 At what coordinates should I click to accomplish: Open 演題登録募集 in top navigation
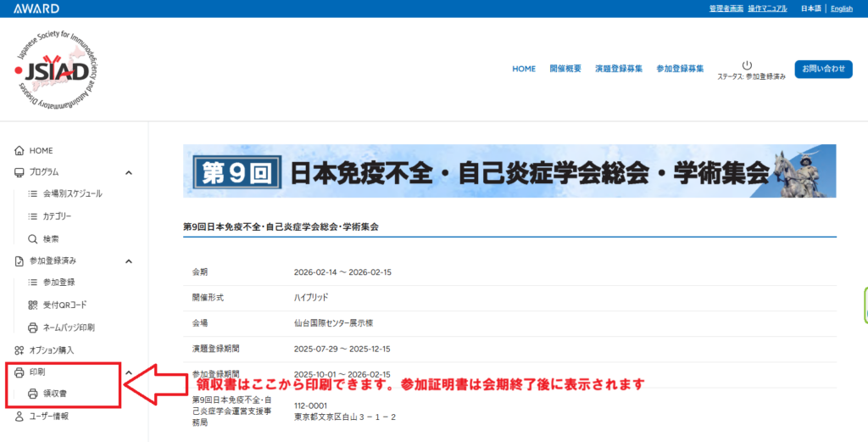[x=618, y=69]
